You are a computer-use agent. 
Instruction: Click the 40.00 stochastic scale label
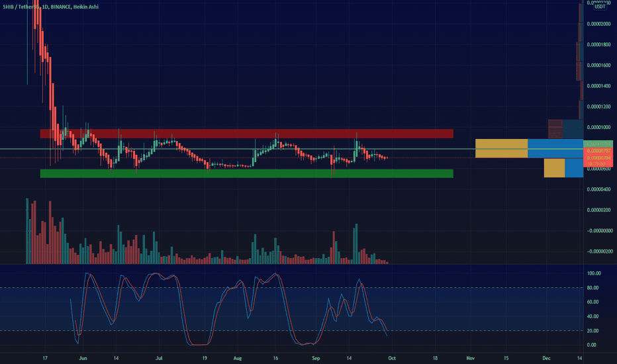(593, 316)
